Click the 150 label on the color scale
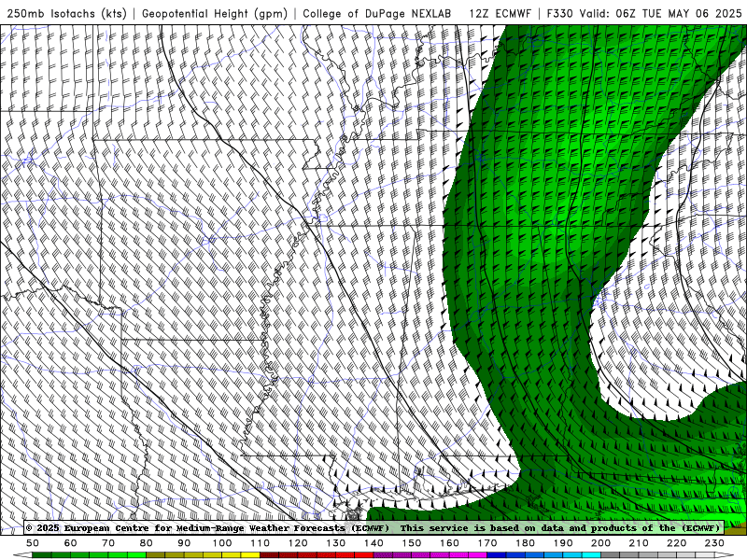Viewport: 747px width, 560px height. pos(411,543)
